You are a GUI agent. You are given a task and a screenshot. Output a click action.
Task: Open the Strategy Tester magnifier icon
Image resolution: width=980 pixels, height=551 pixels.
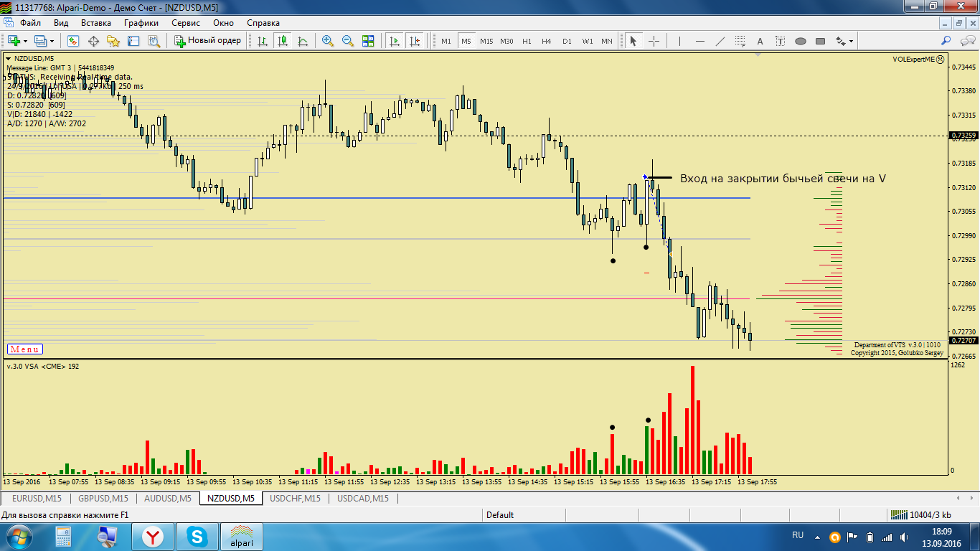(x=153, y=41)
